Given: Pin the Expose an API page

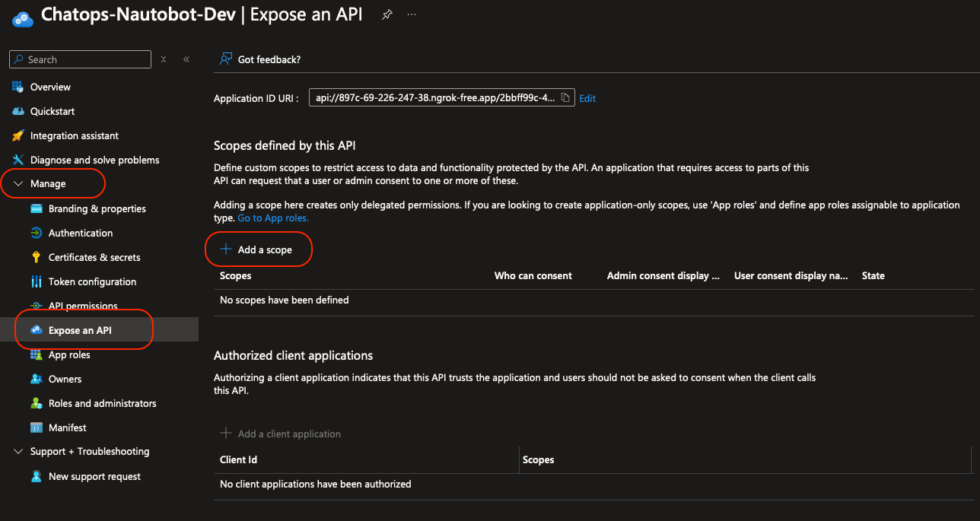Looking at the screenshot, I should 387,14.
